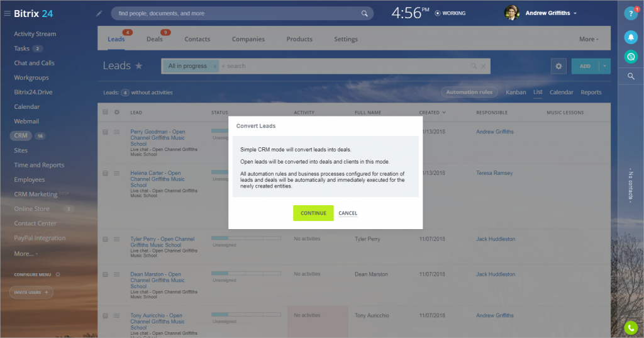
Task: Open row actions menu for Tony Auricchio lead
Action: pos(116,316)
